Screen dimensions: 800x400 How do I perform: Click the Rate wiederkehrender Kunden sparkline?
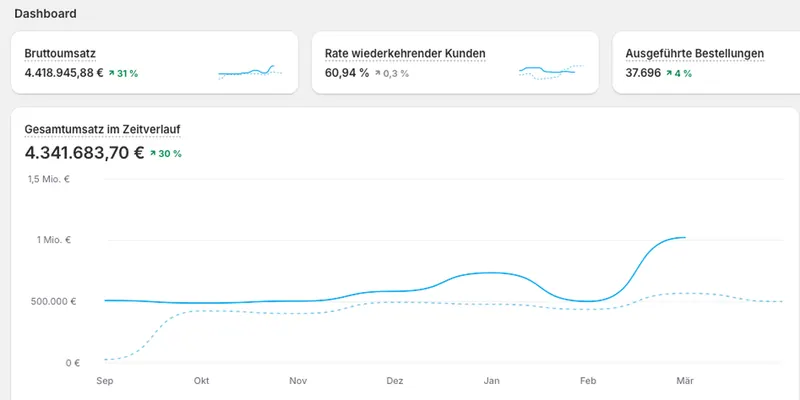(551, 72)
